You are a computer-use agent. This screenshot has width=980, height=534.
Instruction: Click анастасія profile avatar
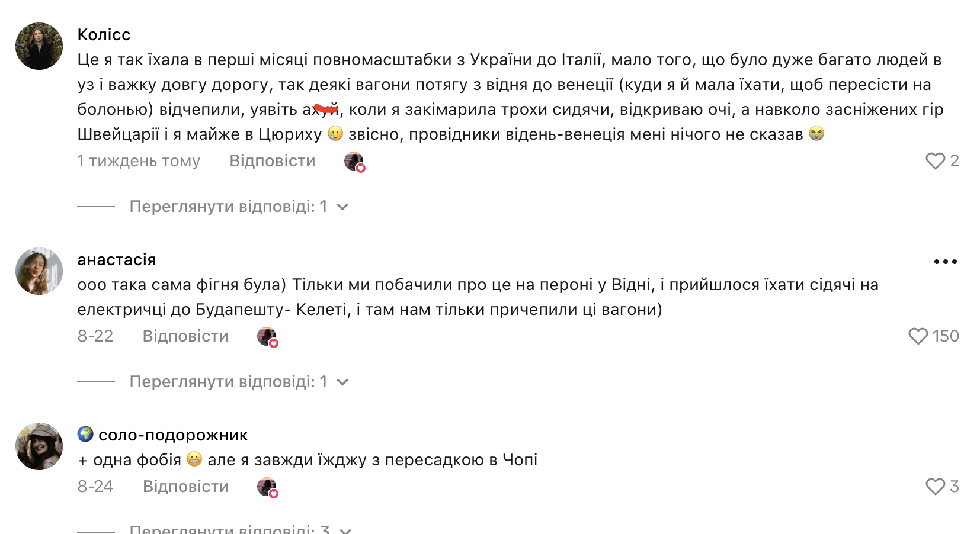39,271
